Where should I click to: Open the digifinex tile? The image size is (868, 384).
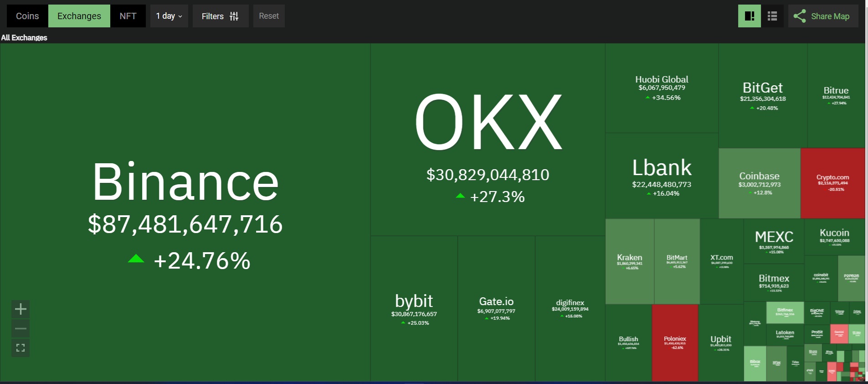570,309
